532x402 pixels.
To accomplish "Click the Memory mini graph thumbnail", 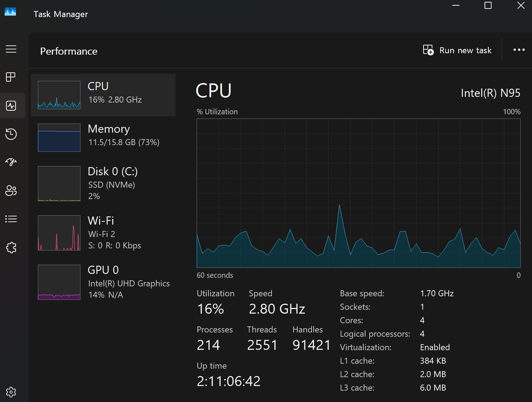I will coord(59,137).
